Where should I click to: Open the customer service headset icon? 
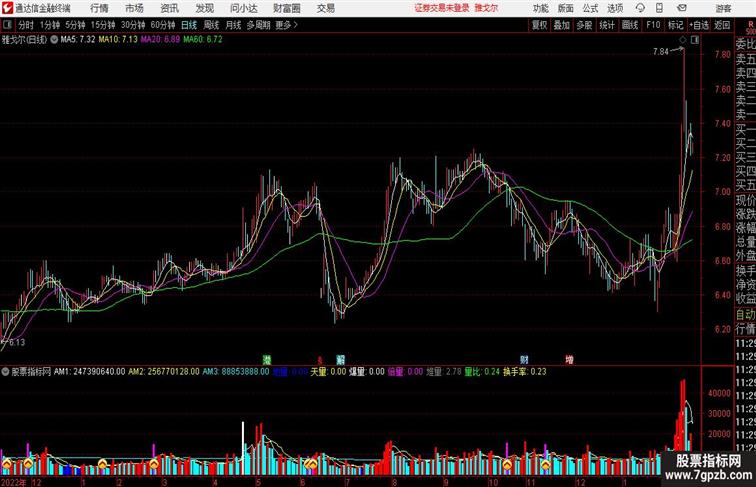pyautogui.click(x=640, y=8)
